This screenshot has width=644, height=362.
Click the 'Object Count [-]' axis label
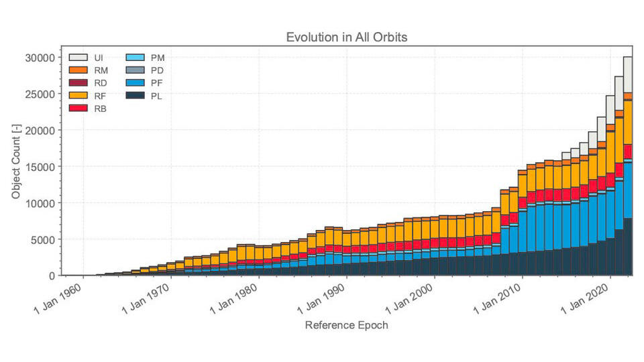[x=15, y=162]
